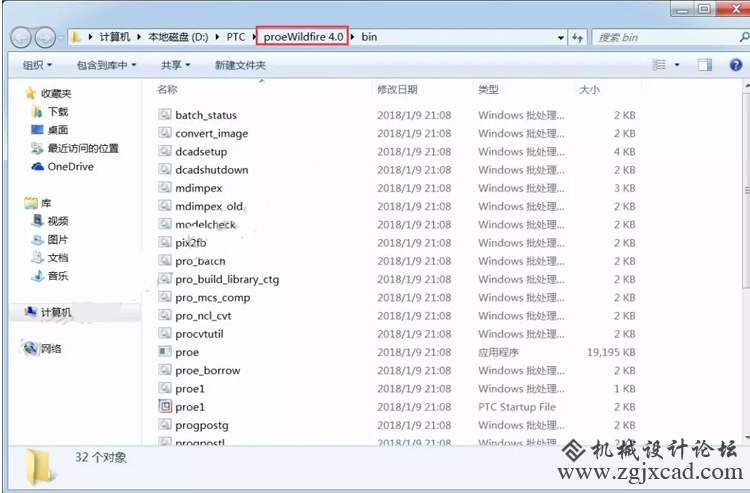Expand the arrow after PTC breadcrumb
750x493 pixels.
click(x=254, y=37)
